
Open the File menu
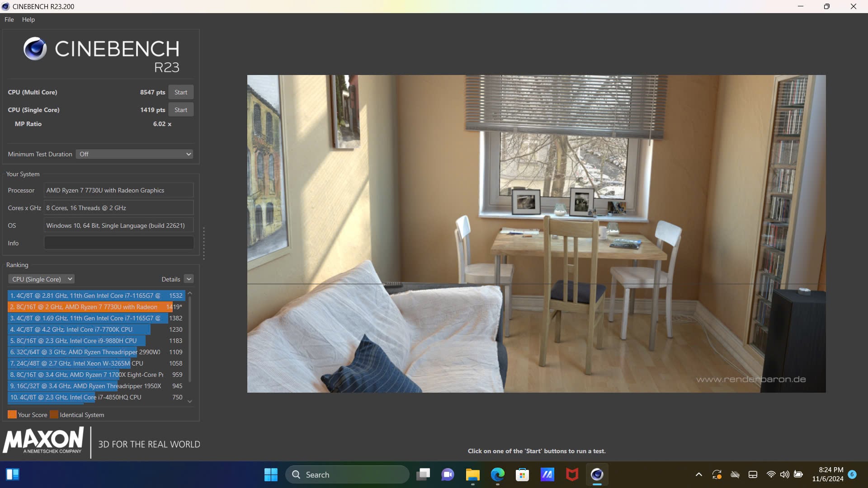pos(9,20)
